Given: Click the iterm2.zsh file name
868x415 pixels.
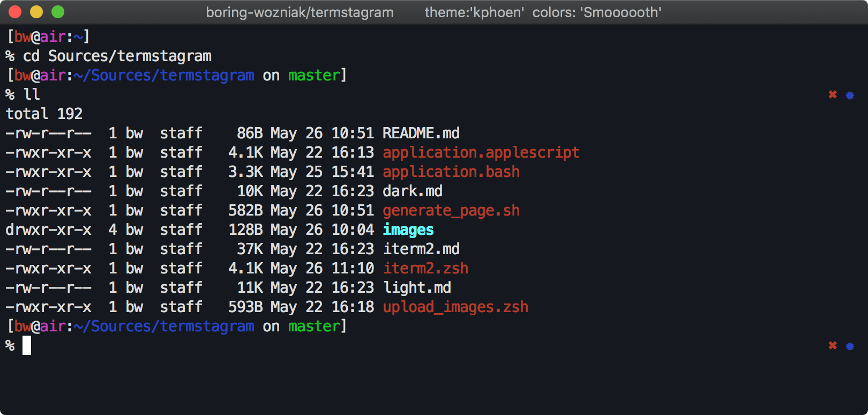Looking at the screenshot, I should pos(425,269).
